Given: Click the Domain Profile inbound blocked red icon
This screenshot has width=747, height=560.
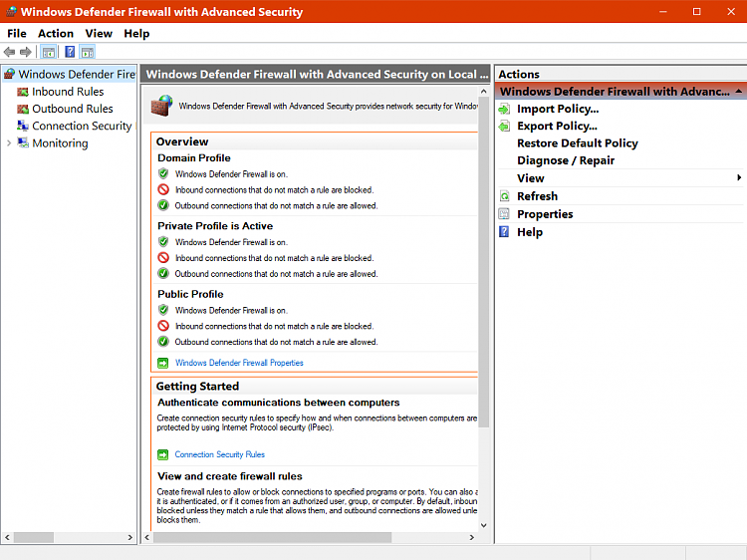Looking at the screenshot, I should (163, 189).
